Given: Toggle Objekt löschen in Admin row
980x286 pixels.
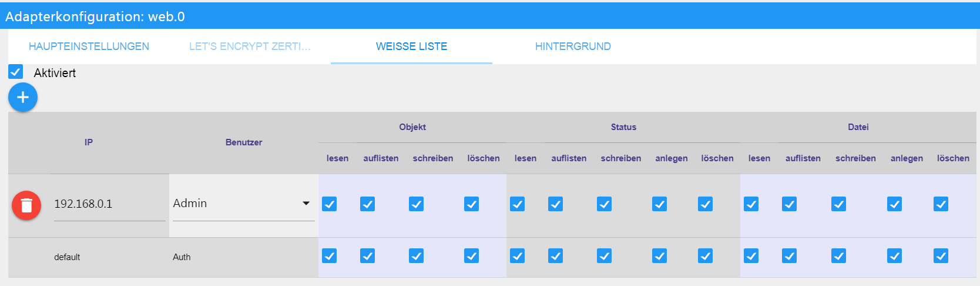Looking at the screenshot, I should tap(471, 204).
